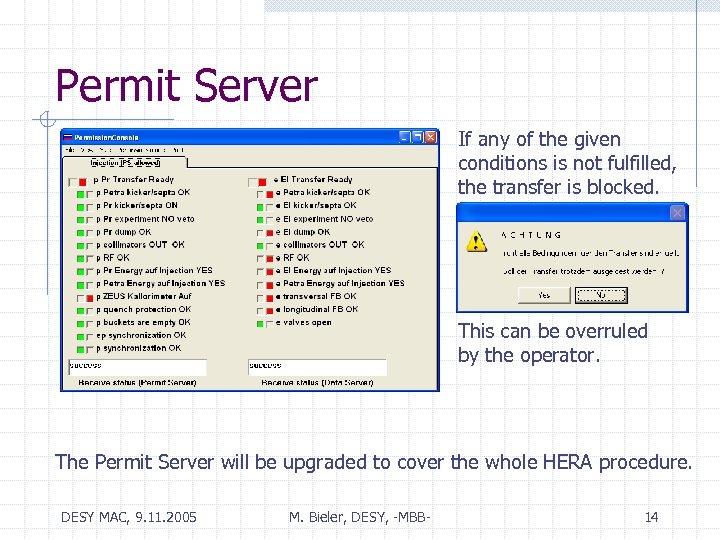Click red indicator beside e El Transfer Ready
Screen dimensions: 720x540
click(x=262, y=182)
